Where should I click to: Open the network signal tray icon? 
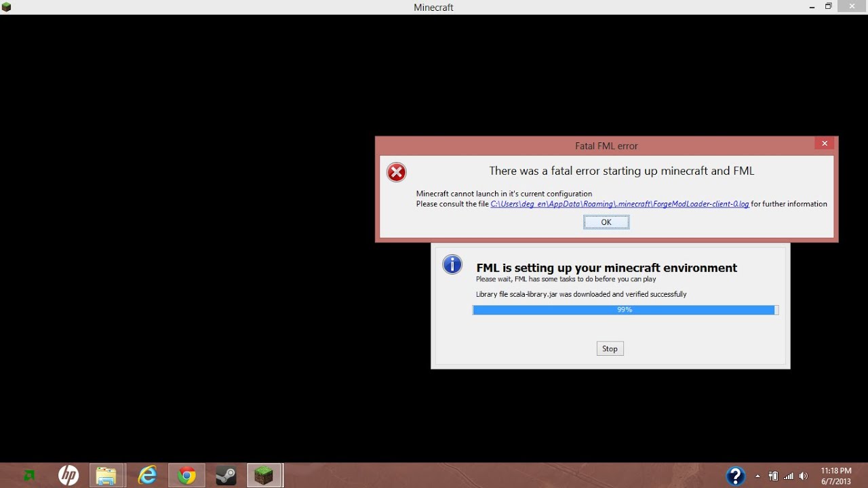(789, 476)
